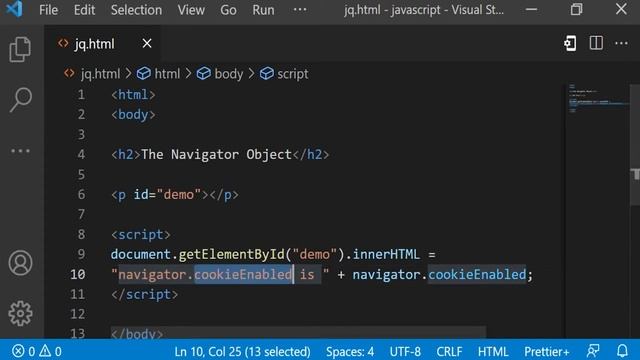The height and width of the screenshot is (360, 640).
Task: Click jq.html in the breadcrumb
Action: click(100, 74)
